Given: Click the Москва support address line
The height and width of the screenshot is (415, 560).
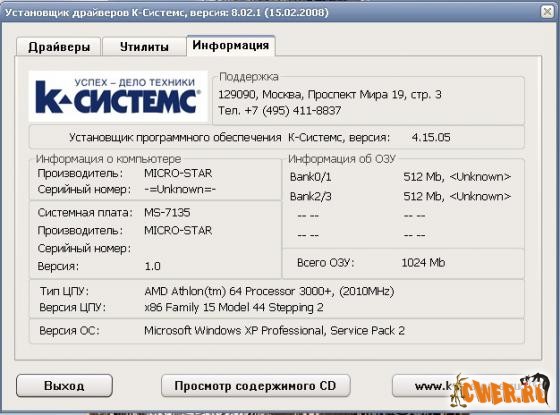Looking at the screenshot, I should coord(330,95).
